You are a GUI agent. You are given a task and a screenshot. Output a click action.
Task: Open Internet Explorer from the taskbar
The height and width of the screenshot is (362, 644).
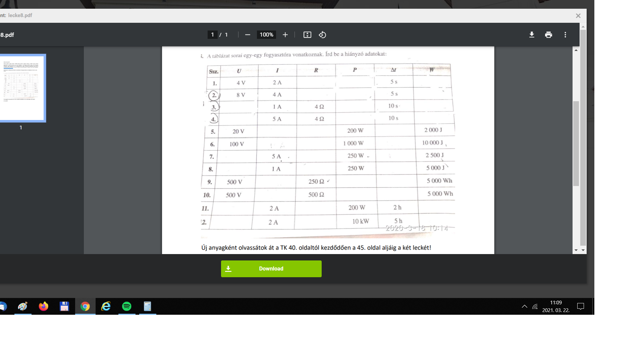106,306
